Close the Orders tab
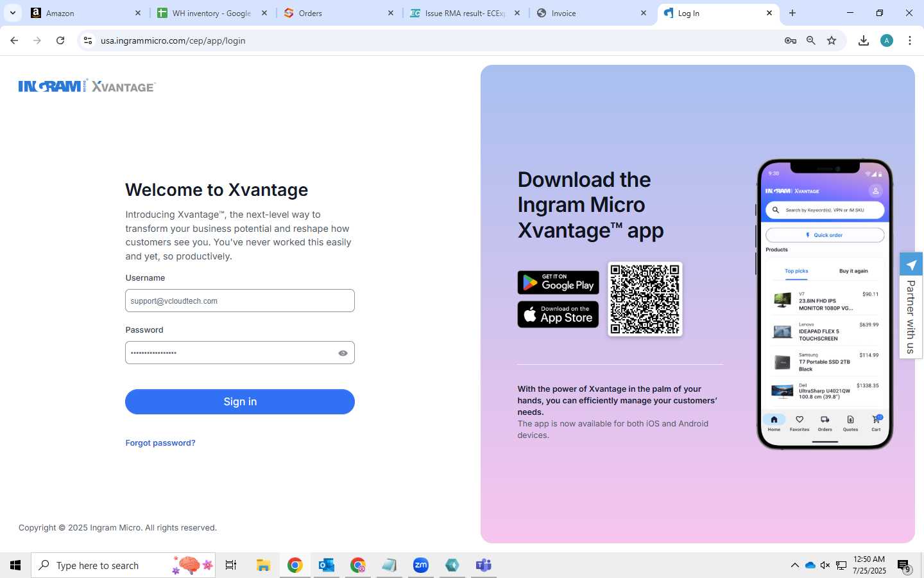Viewport: 924px width, 578px height. 391,13
